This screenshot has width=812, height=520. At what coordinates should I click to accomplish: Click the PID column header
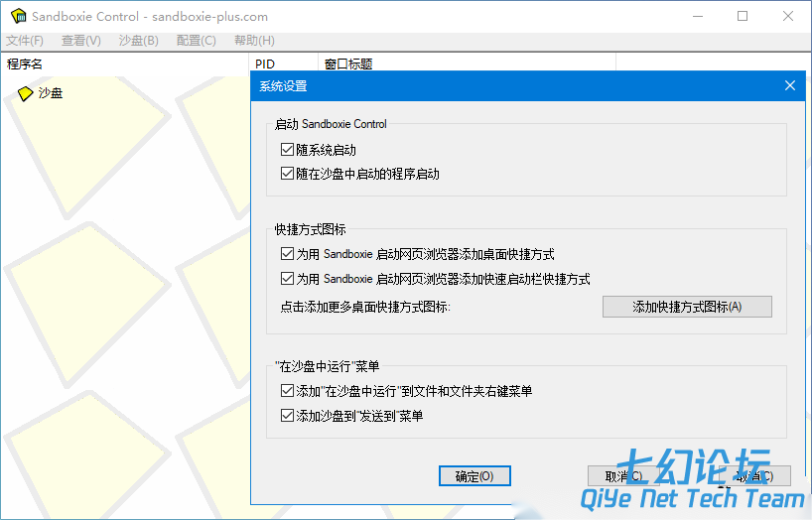(x=283, y=65)
